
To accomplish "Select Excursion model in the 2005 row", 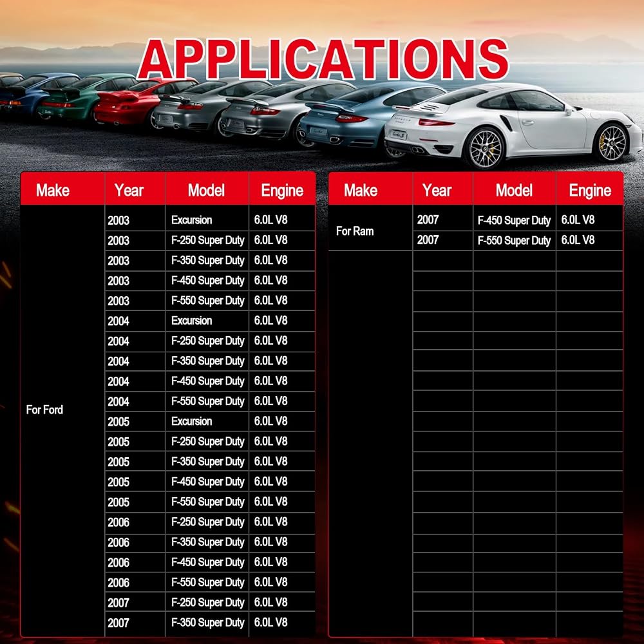I will point(191,421).
